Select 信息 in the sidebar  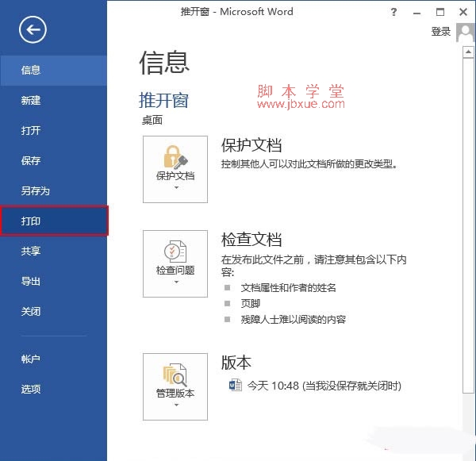pos(53,70)
